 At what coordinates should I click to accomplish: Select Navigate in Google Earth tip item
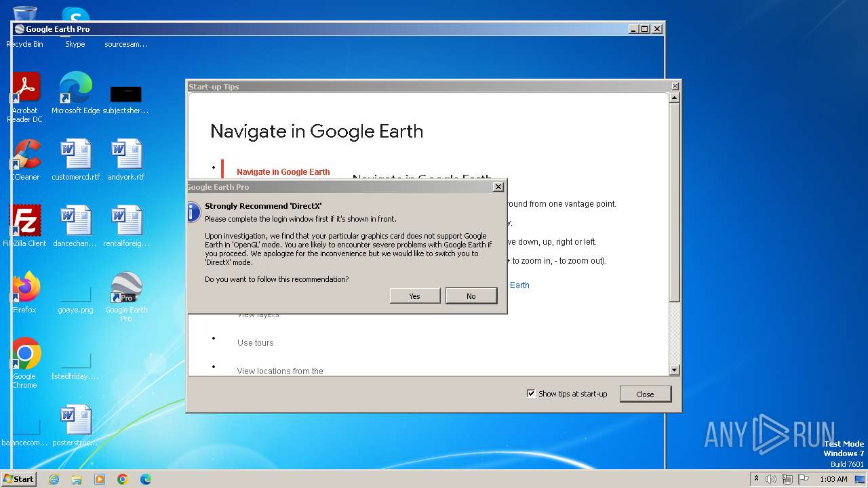[x=283, y=172]
